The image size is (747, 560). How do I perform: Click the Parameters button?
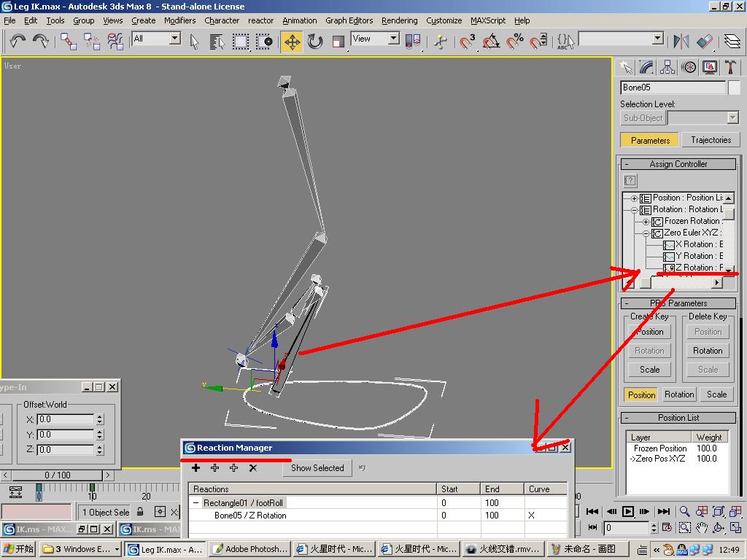point(650,140)
